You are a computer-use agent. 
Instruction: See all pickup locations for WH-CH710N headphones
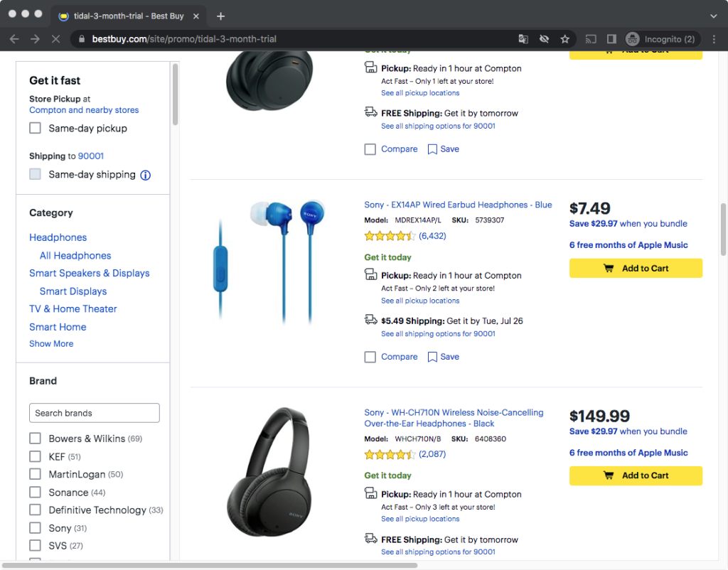point(420,519)
